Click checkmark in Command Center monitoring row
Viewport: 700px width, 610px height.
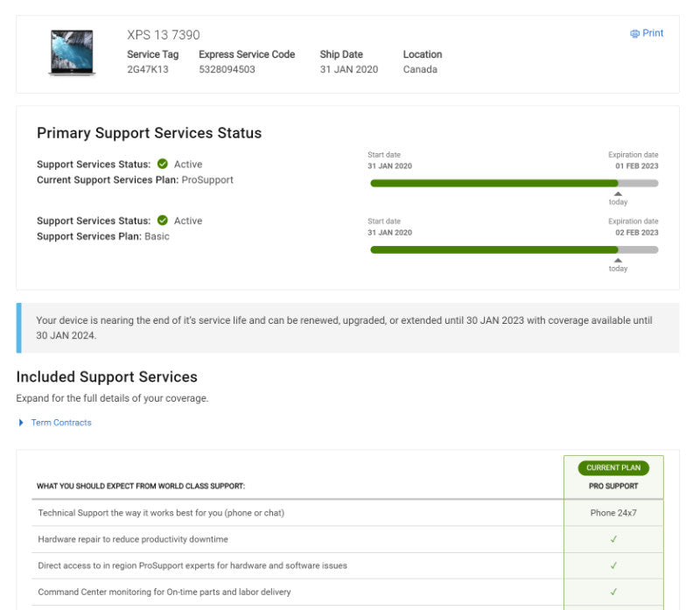coord(614,592)
